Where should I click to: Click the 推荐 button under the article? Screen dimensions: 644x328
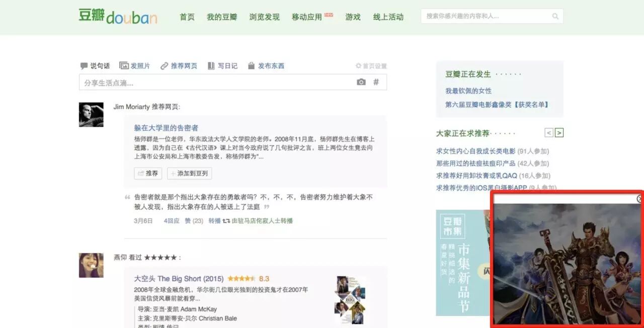pyautogui.click(x=148, y=173)
